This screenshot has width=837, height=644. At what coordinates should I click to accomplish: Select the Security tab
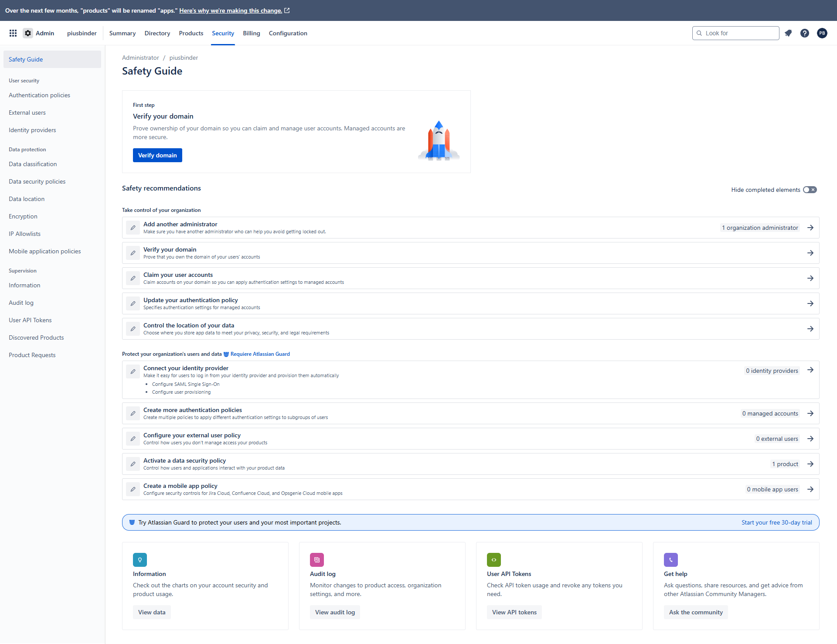(x=223, y=33)
